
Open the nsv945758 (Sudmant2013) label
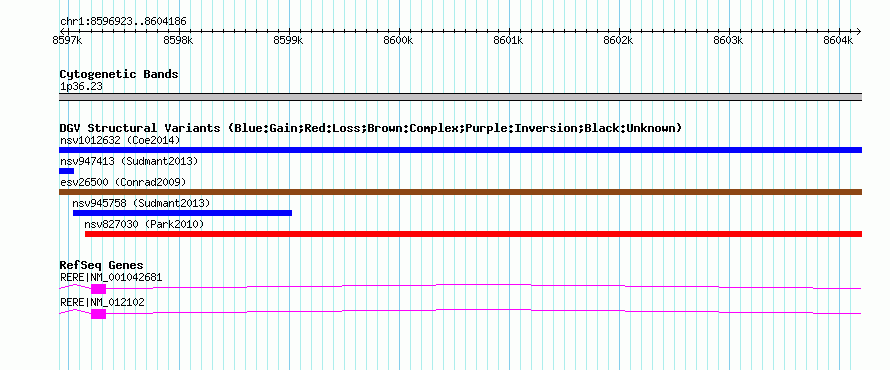[x=141, y=203]
